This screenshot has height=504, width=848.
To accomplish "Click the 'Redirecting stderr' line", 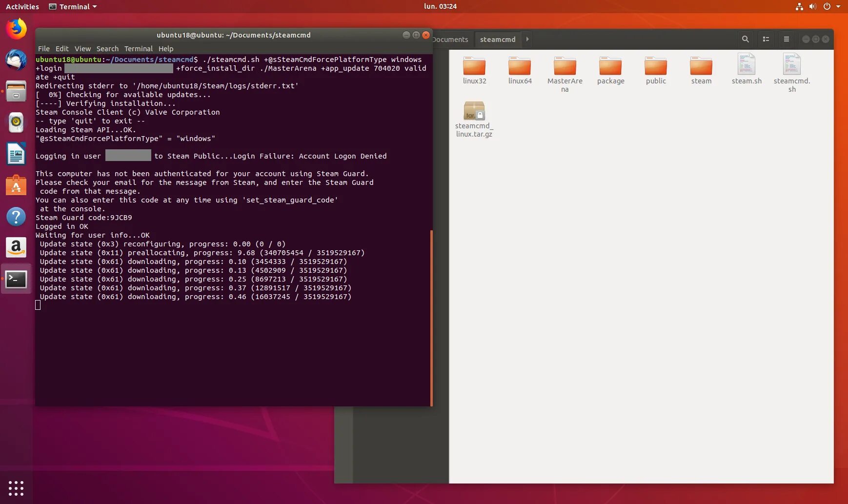I will 167,86.
